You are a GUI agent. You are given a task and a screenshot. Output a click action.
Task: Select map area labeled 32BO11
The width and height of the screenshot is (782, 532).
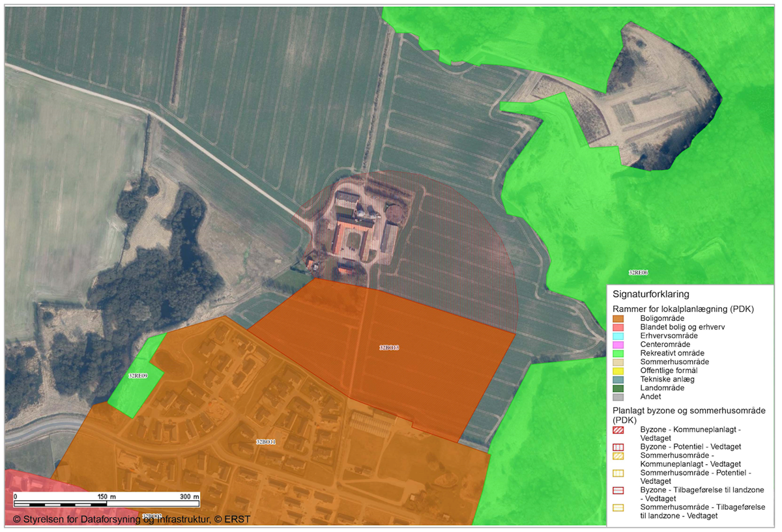[266, 441]
